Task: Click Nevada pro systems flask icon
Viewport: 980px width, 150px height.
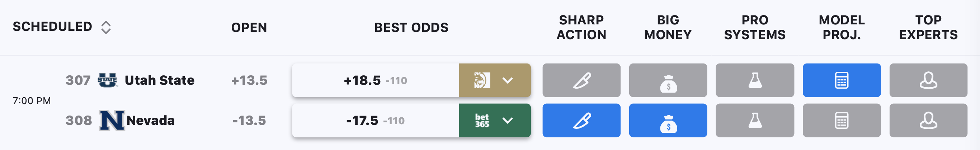Action: coord(755,120)
